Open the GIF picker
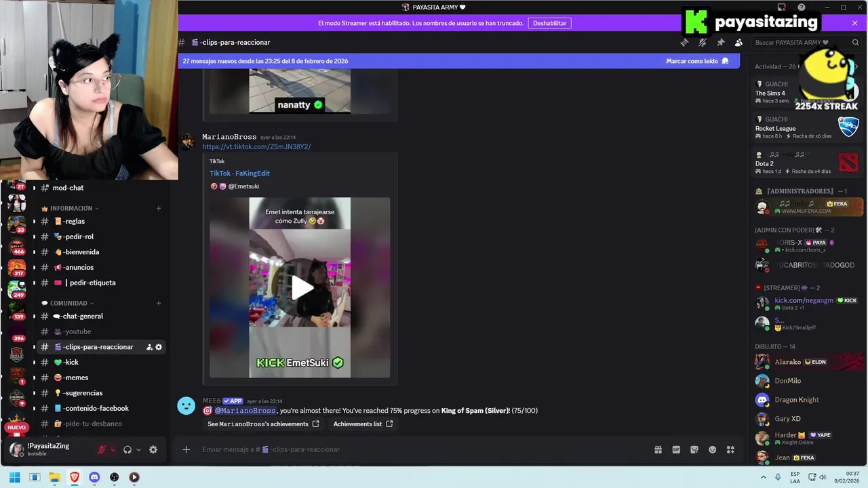The width and height of the screenshot is (868, 488). coord(676,449)
